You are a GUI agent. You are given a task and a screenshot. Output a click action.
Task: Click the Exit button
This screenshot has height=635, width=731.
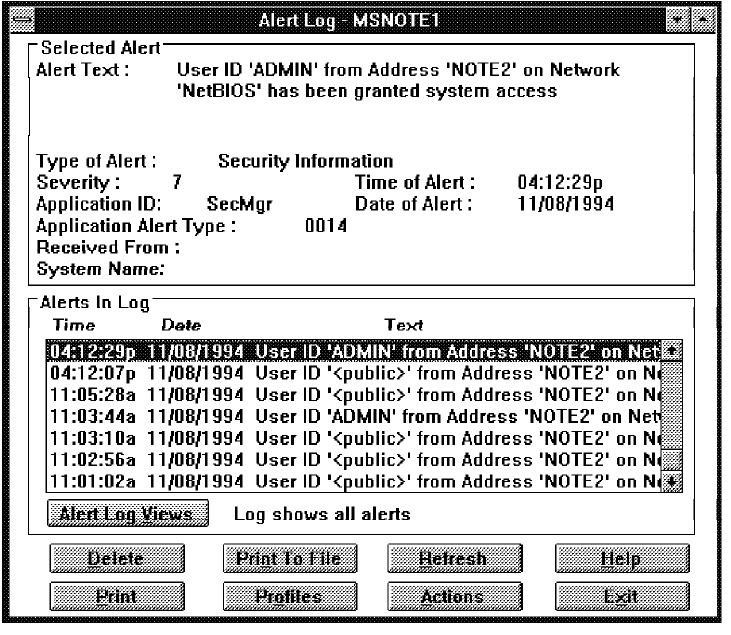(622, 596)
